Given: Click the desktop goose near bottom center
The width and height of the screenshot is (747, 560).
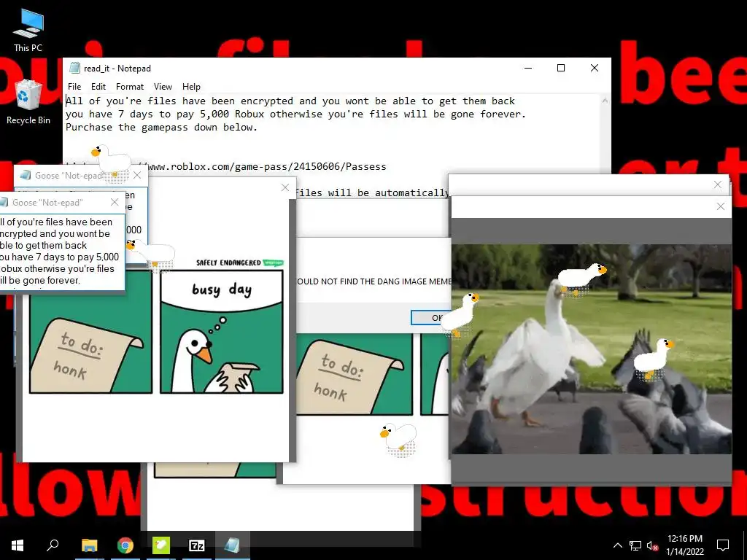Looking at the screenshot, I should 399,437.
